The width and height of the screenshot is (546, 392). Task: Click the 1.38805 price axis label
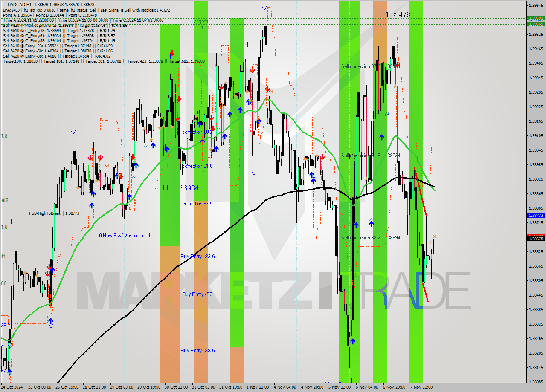[x=536, y=208]
